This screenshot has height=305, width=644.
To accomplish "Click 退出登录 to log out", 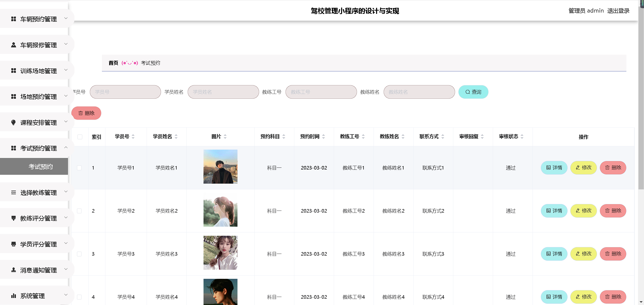I will tap(618, 11).
